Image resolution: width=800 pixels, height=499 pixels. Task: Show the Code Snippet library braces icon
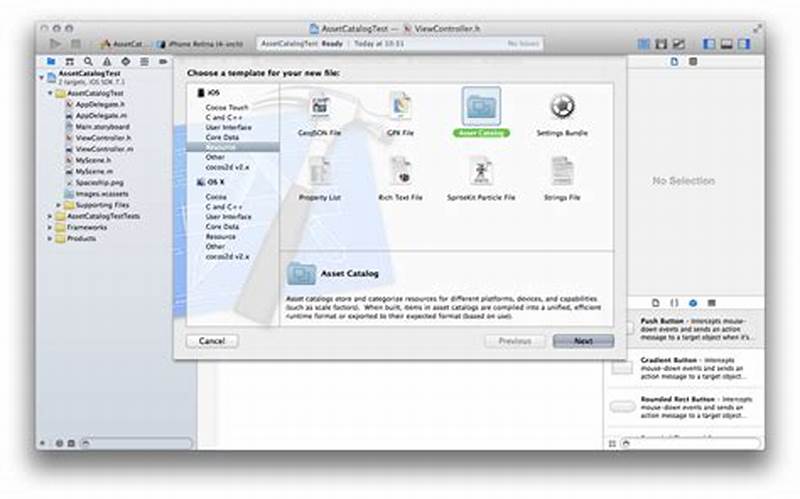[x=674, y=303]
